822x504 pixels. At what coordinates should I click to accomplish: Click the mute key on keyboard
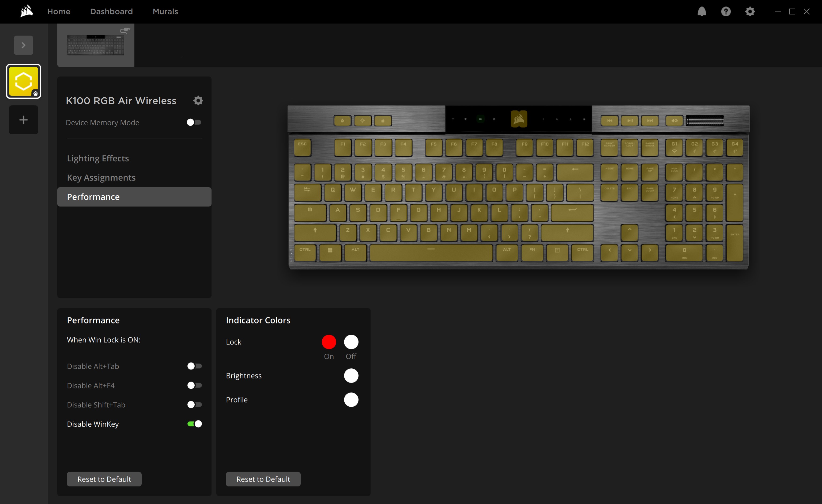(x=674, y=121)
